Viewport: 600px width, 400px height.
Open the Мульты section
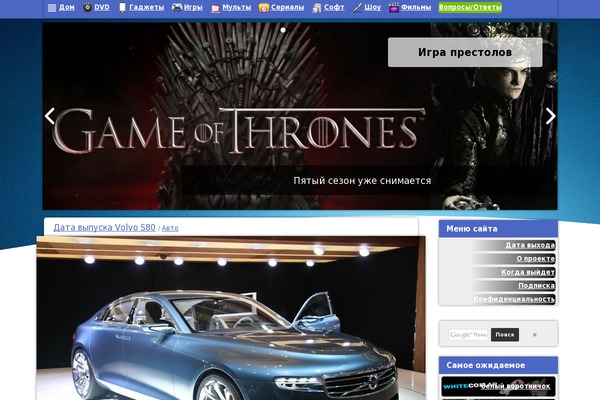[237, 7]
